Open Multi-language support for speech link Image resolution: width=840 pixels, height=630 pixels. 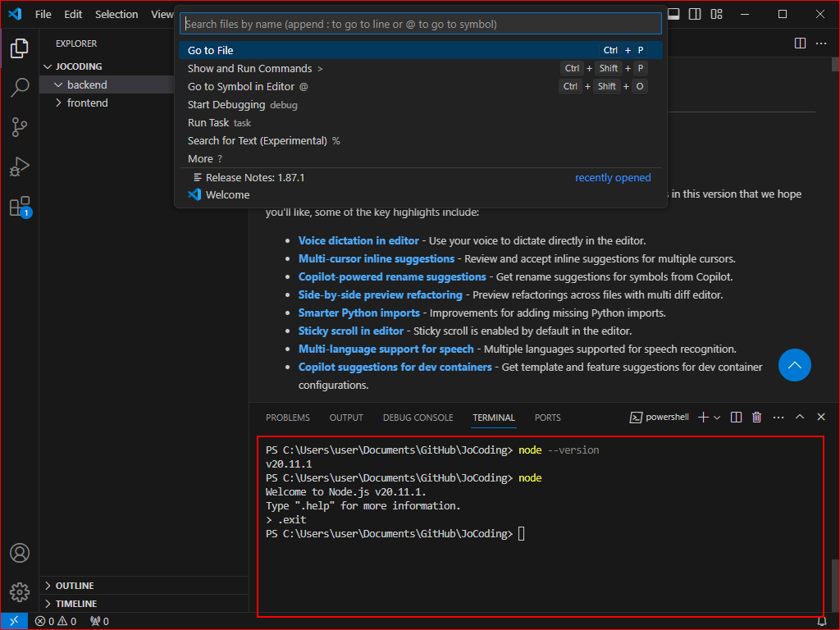pos(386,349)
